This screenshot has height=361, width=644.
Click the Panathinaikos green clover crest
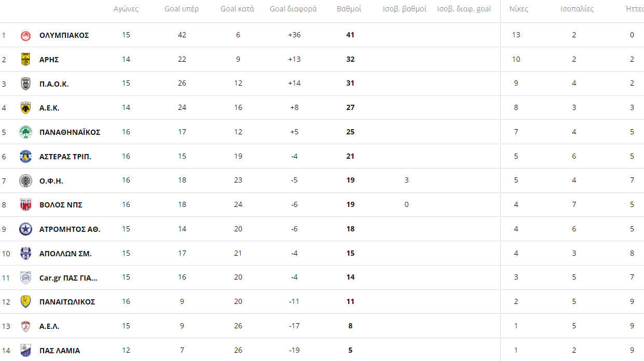pos(25,132)
